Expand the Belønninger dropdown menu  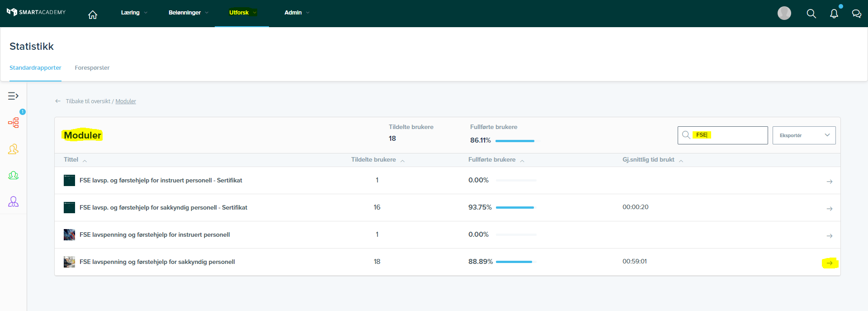coord(189,13)
